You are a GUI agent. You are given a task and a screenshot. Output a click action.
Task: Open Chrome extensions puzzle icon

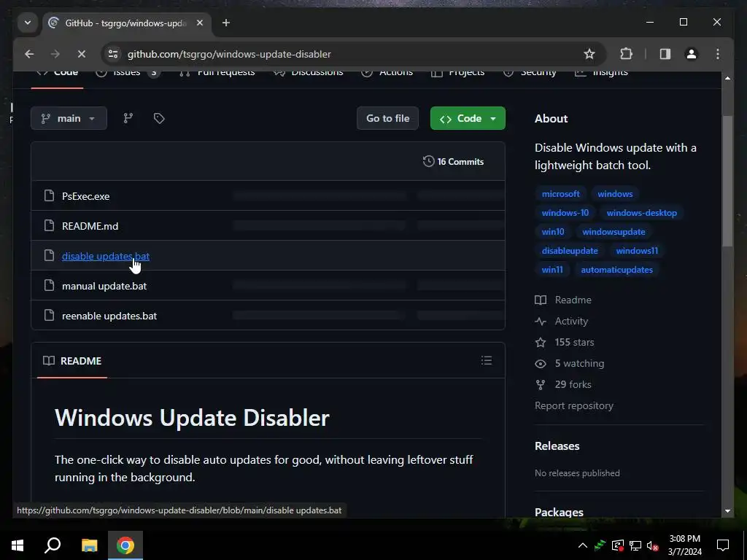[x=626, y=54]
